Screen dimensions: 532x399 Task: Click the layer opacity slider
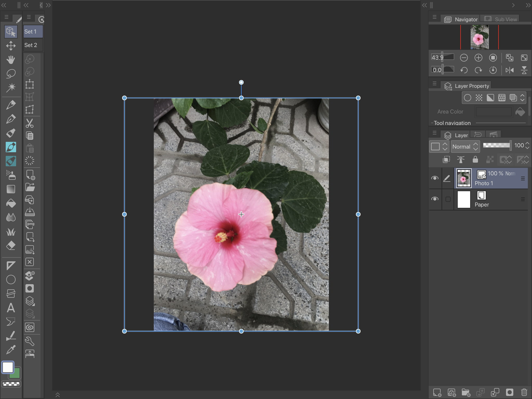tap(497, 145)
